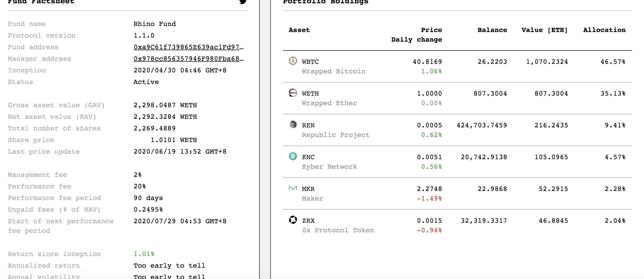Click MKR daily change -1.49%
This screenshot has width=644, height=279.
(429, 199)
